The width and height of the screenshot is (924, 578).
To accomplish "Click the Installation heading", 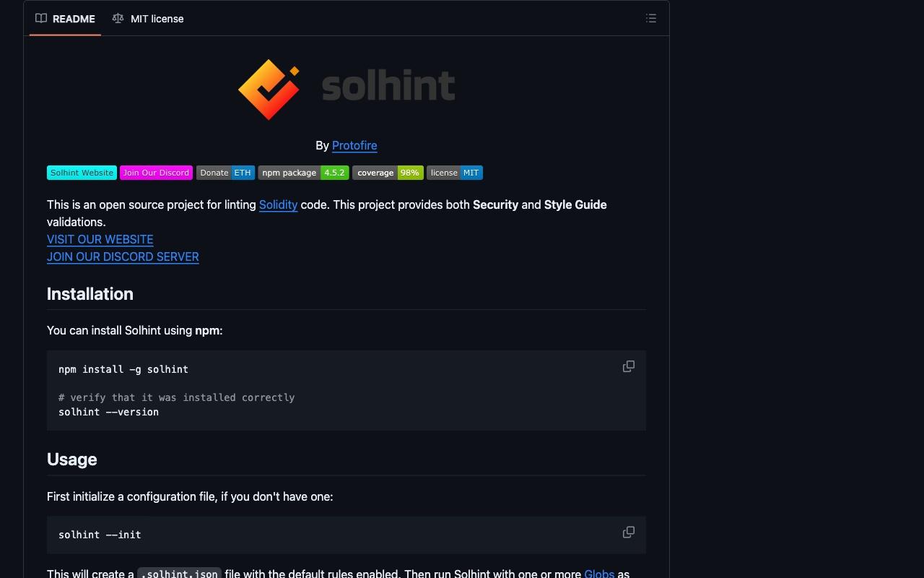I will point(90,294).
